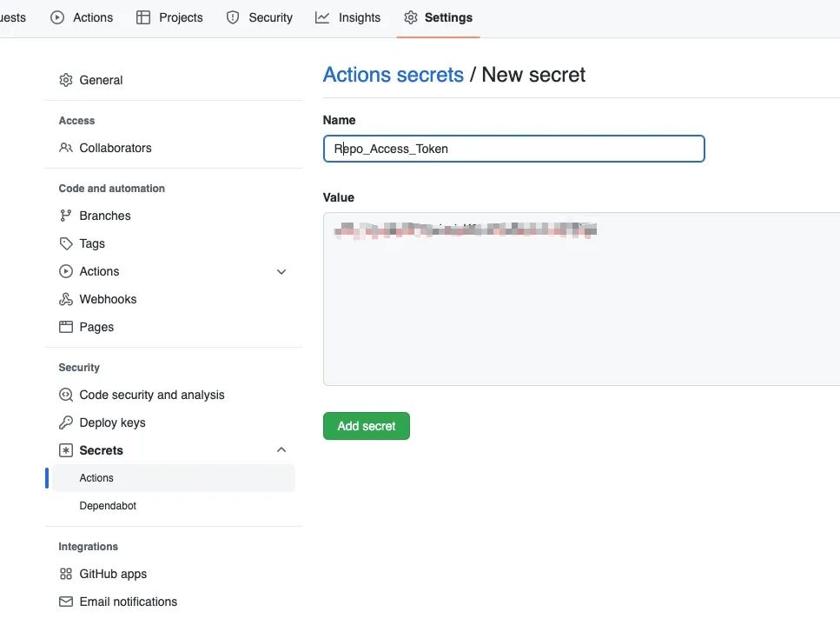Focus the Name field containing Repo_Access_Token

[x=513, y=149]
